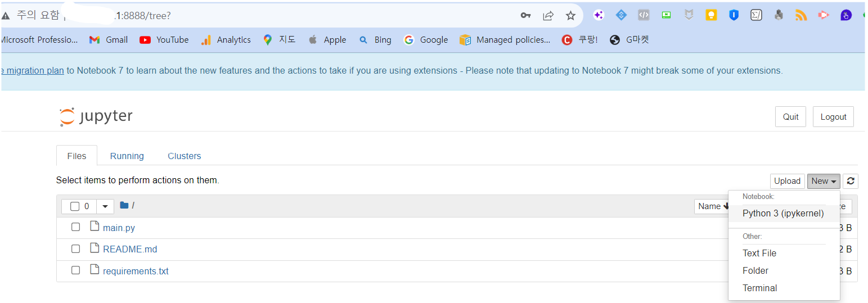
Task: Expand the selection dropdown arrow beside counter
Action: coord(105,206)
